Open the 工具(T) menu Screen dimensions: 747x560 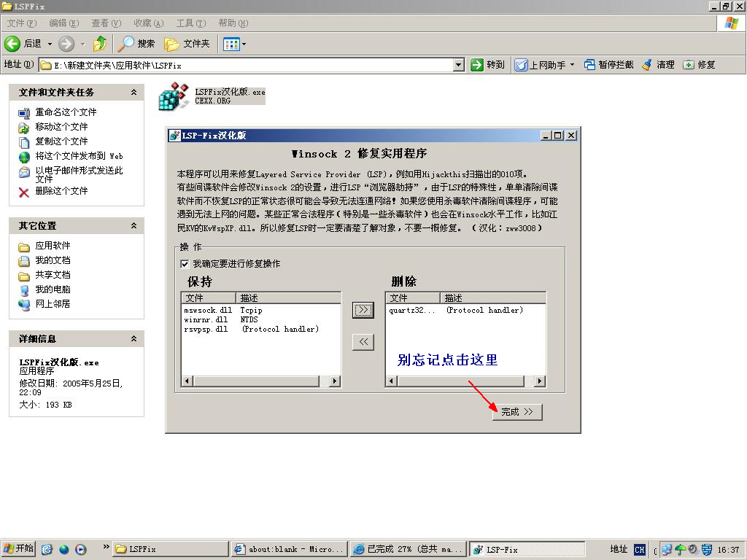coord(191,23)
